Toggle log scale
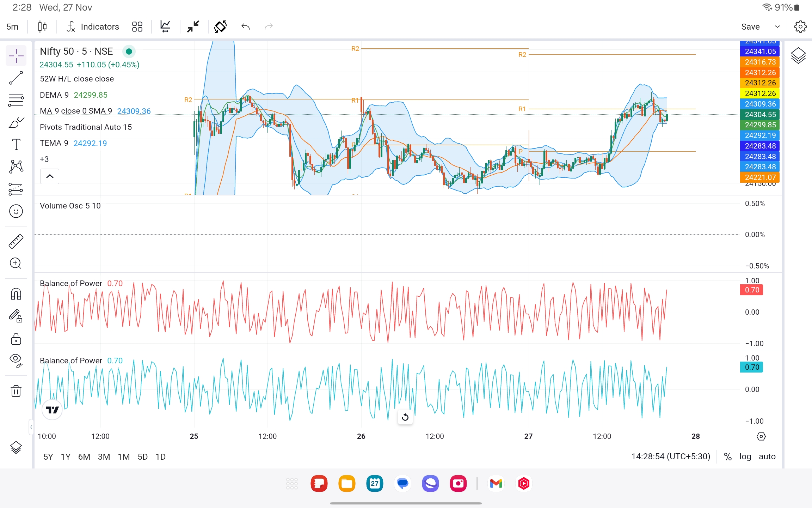812x508 pixels. pos(745,456)
